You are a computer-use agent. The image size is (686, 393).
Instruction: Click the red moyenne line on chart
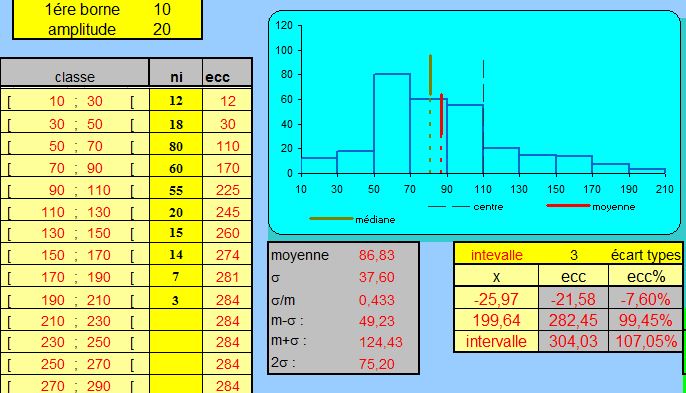click(x=441, y=115)
